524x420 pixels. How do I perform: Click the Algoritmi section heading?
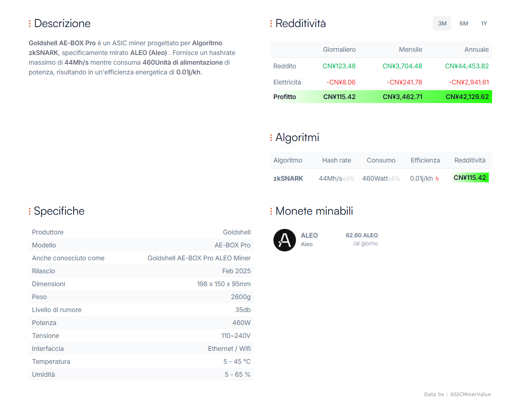pyautogui.click(x=297, y=137)
